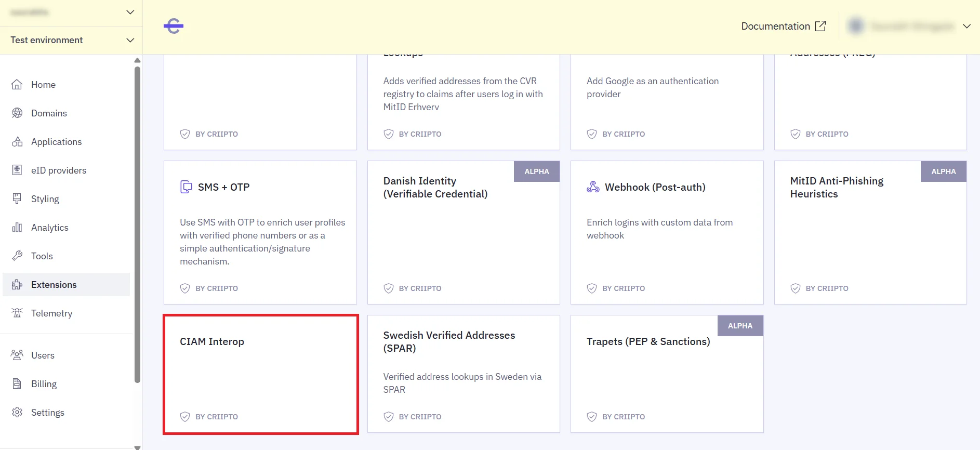
Task: Click 'Use SMS with OTP' description text
Action: pos(262,242)
